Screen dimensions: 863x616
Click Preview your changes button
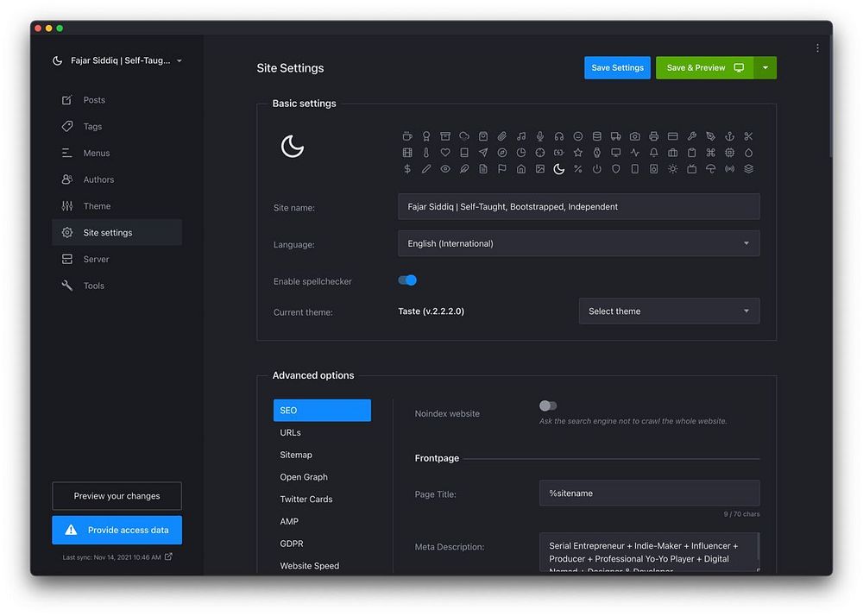[117, 496]
